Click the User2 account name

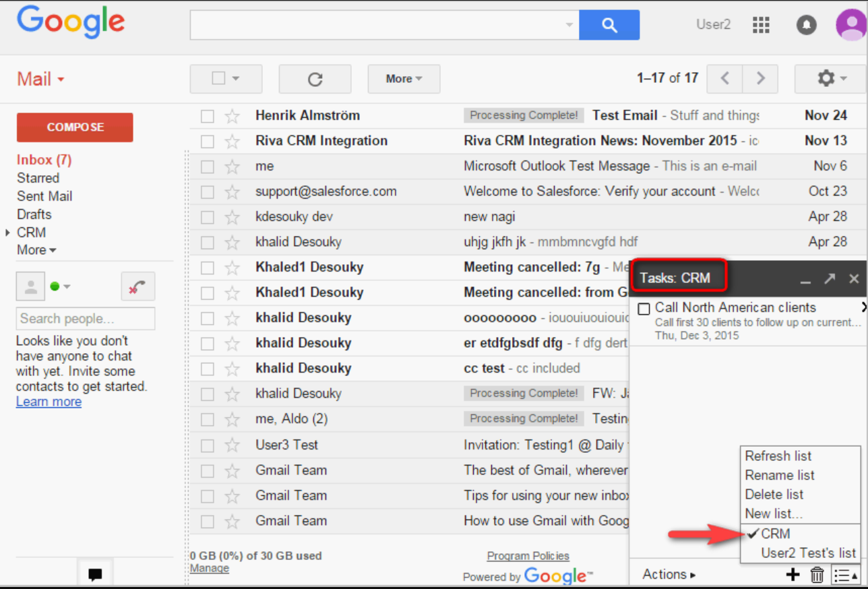pos(714,24)
